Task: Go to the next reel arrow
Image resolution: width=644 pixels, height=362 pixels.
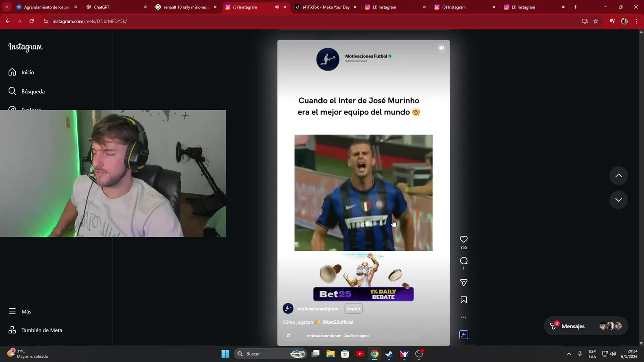Action: coord(619,200)
